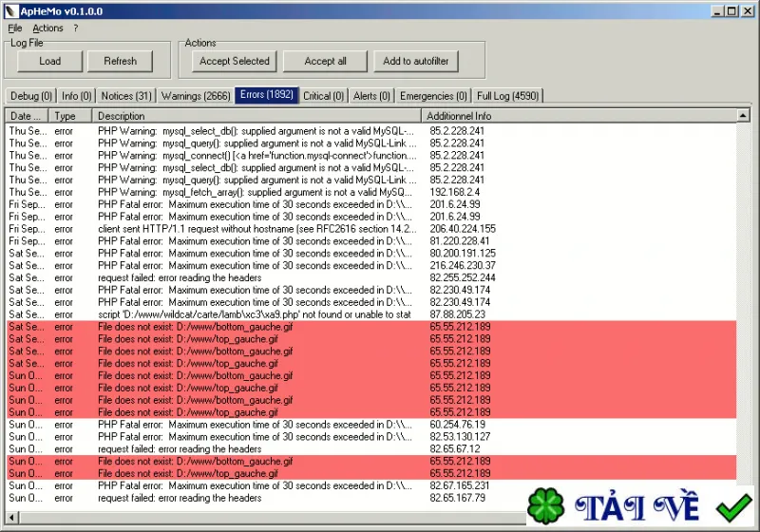Viewport: 760px width, 532px height.
Task: Maximize the ApHeMo window
Action: point(731,10)
